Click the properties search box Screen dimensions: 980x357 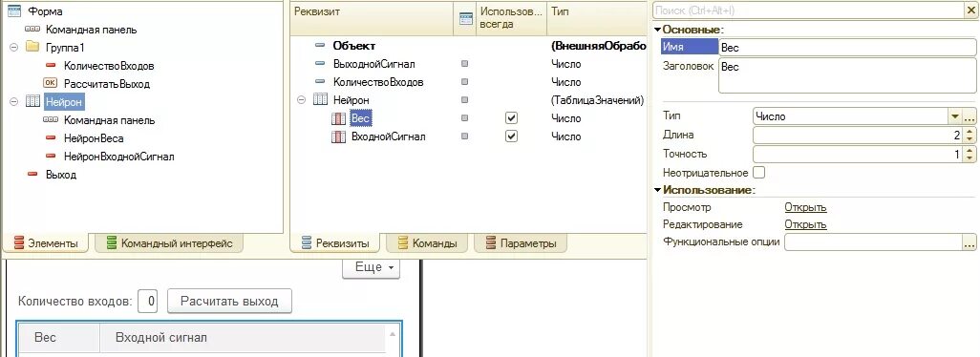click(809, 10)
